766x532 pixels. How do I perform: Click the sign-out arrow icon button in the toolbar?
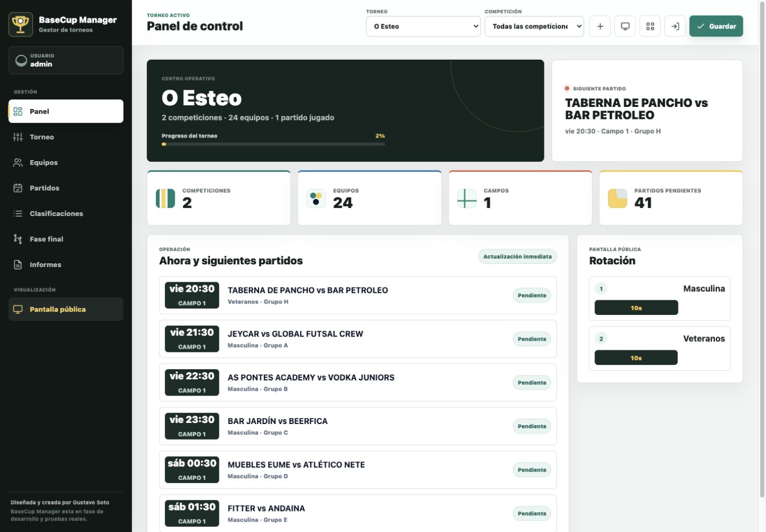click(x=675, y=26)
